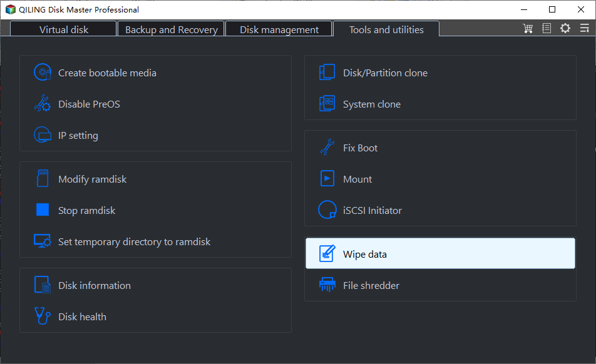
Task: Click the Disable PreOS wrench-gear icon
Action: point(43,103)
